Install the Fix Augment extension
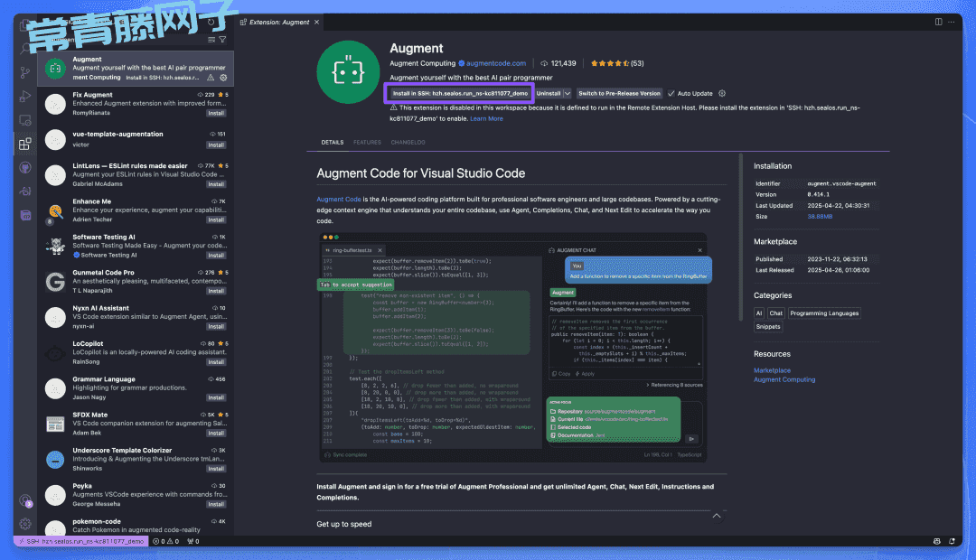This screenshot has width=976, height=560. pos(216,113)
